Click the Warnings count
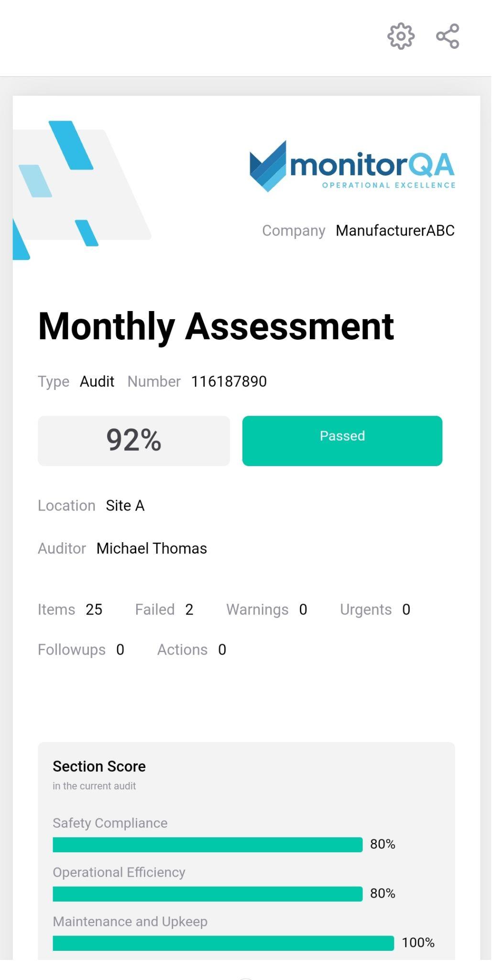 [x=303, y=610]
